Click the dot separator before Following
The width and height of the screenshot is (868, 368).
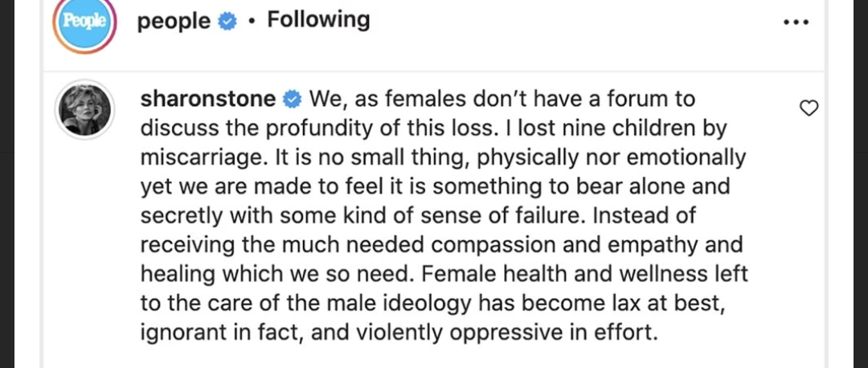point(252,22)
